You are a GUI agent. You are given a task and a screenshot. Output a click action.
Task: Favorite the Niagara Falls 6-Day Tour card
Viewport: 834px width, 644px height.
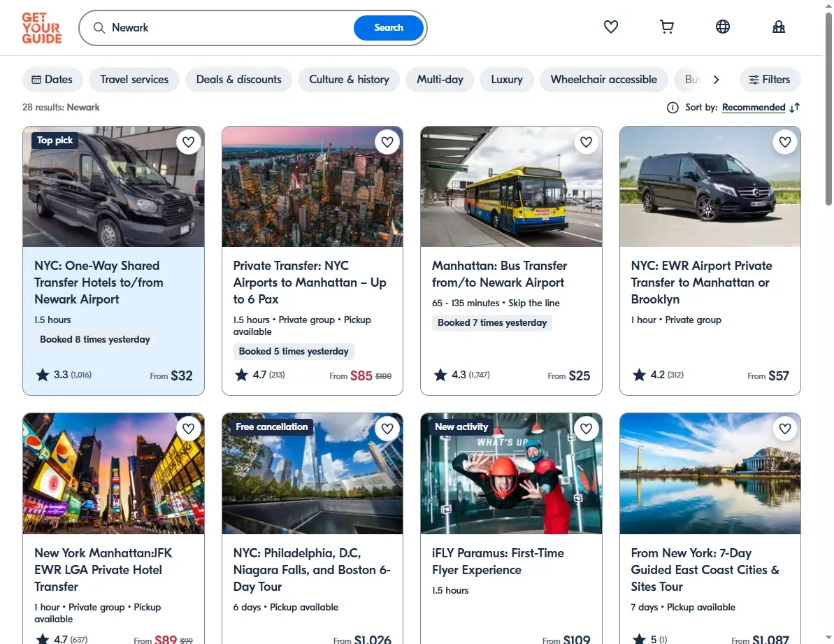pos(387,429)
